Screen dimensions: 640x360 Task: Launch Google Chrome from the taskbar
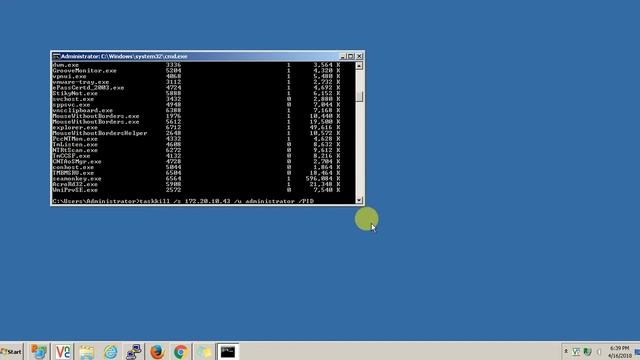point(181,352)
